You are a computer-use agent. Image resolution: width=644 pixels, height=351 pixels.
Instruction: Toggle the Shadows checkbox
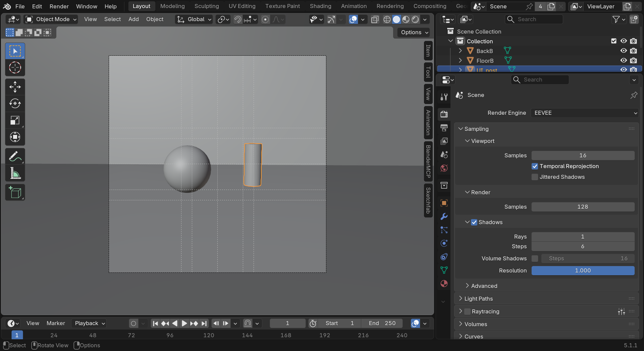pyautogui.click(x=474, y=222)
